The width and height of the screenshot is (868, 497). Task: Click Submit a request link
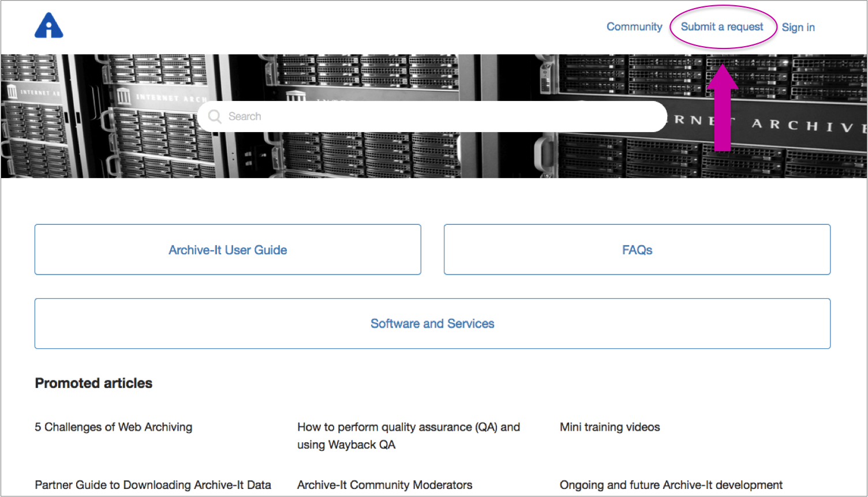click(721, 27)
